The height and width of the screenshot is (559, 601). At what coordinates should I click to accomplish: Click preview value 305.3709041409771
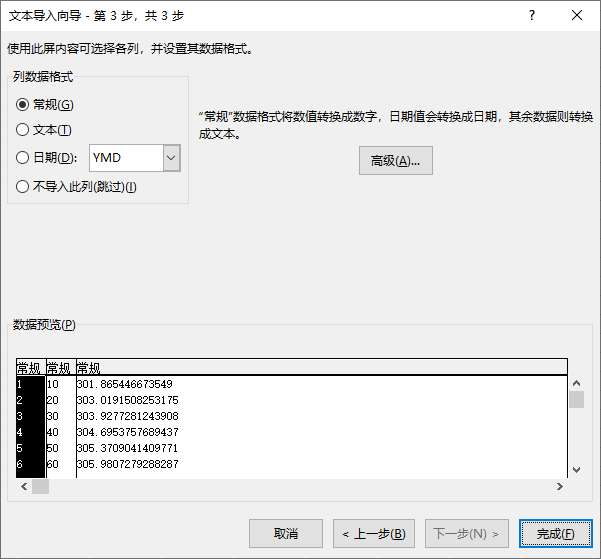click(127, 448)
